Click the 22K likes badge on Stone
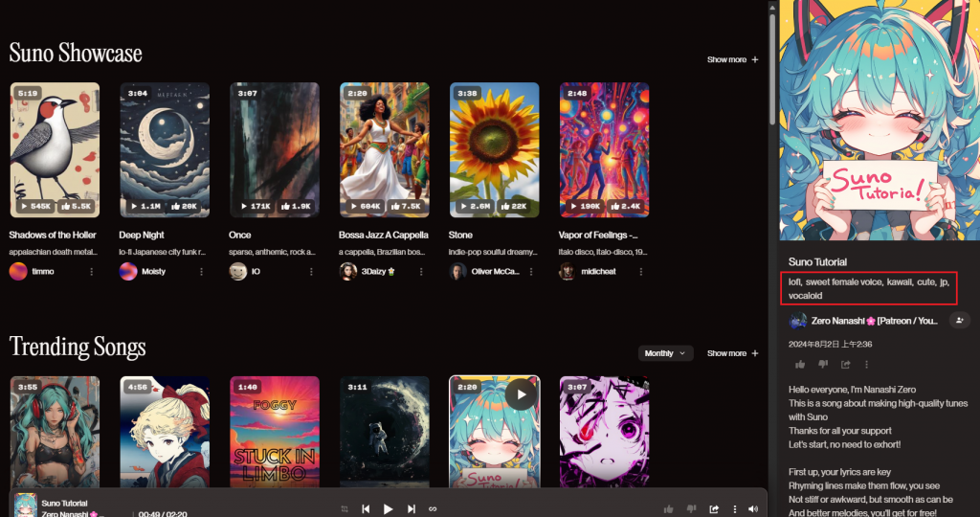 516,206
